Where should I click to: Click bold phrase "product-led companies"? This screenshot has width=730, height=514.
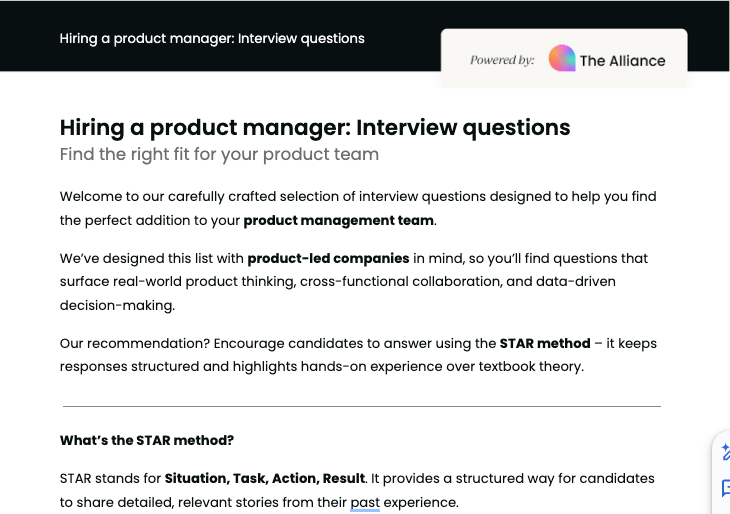[x=328, y=258]
